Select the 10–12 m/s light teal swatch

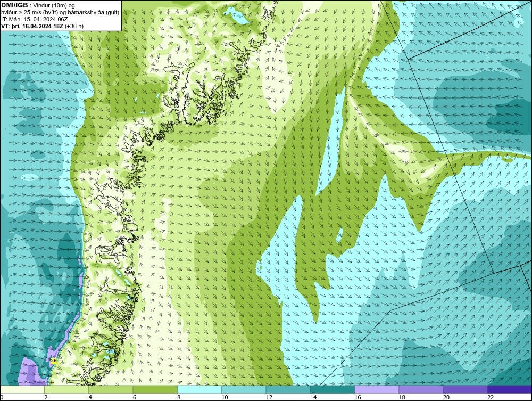click(x=244, y=389)
